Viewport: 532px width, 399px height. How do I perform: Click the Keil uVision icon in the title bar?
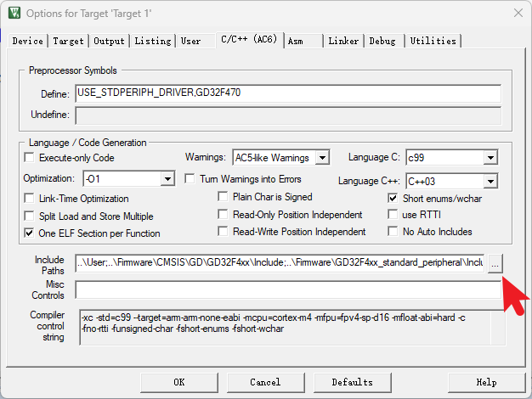14,13
